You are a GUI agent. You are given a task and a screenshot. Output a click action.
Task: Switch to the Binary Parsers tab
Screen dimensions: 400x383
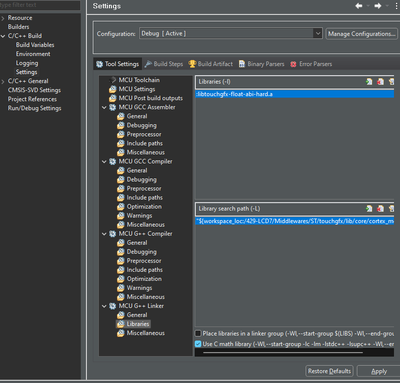point(262,64)
